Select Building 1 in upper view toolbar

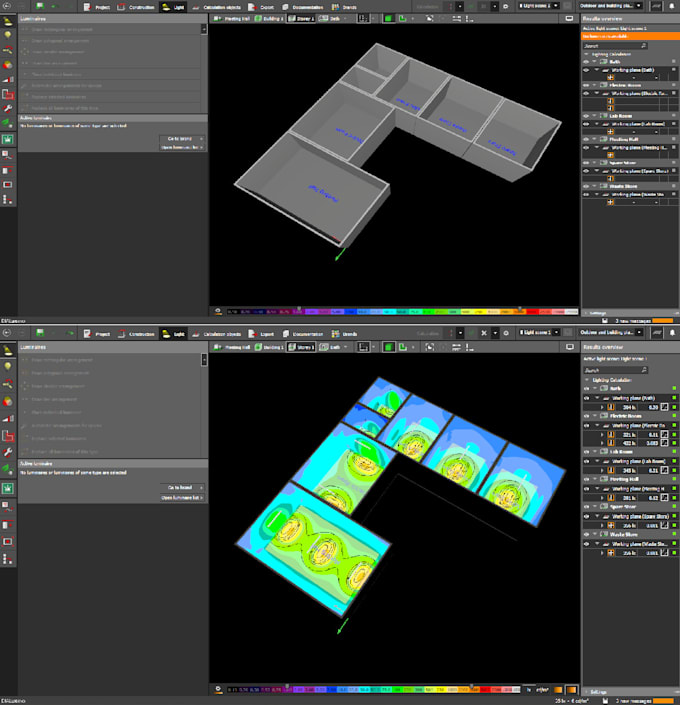pos(269,18)
